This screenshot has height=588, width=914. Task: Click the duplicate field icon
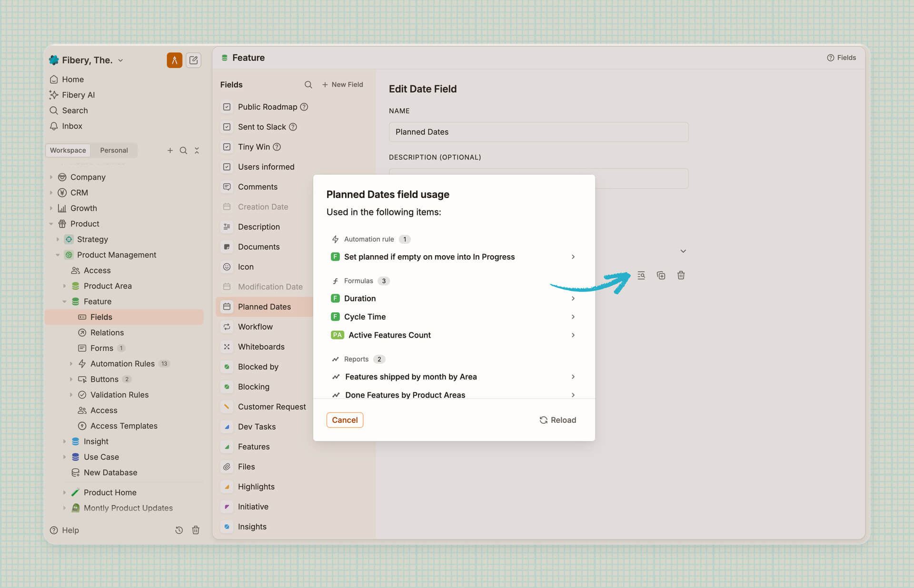coord(661,275)
